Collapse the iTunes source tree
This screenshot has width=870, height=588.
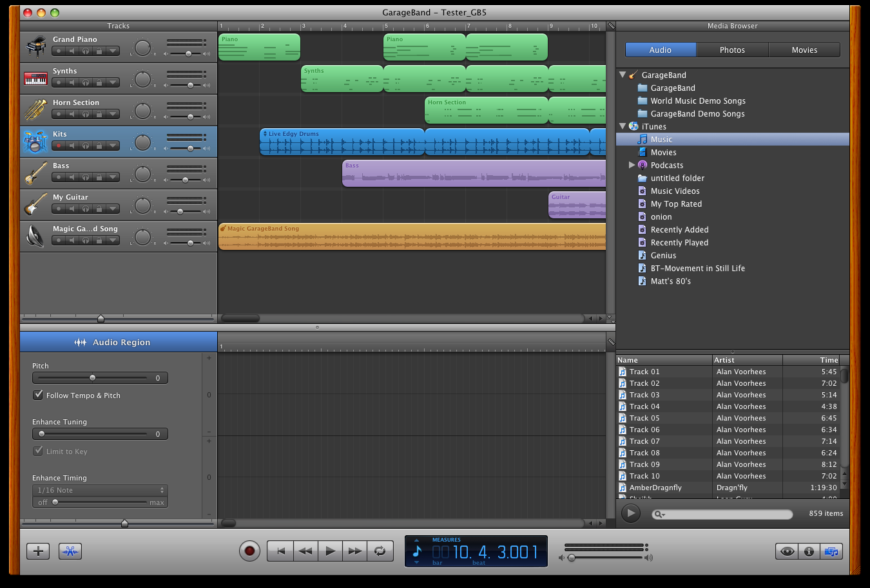pos(623,126)
